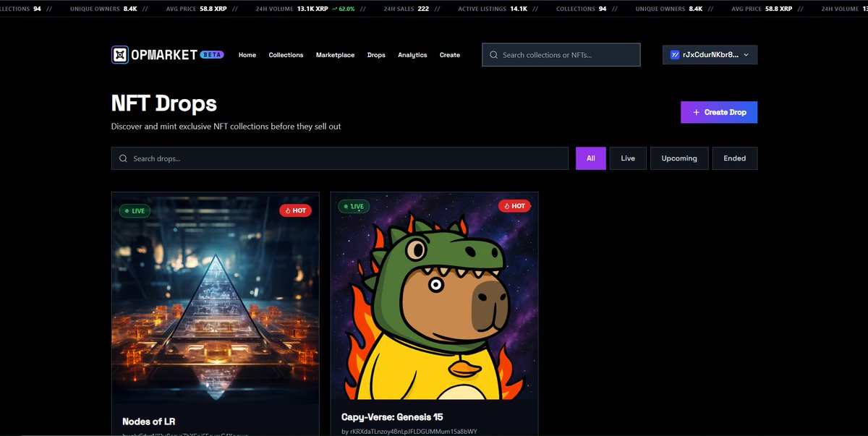Click the BETA badge next to OPMARKET
868x436 pixels.
coord(212,55)
